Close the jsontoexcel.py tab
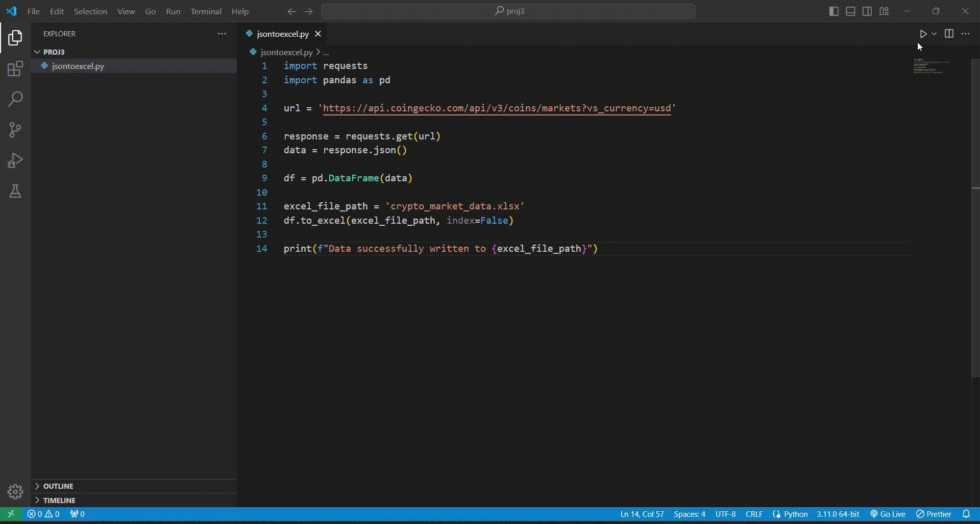This screenshot has height=524, width=980. (318, 34)
